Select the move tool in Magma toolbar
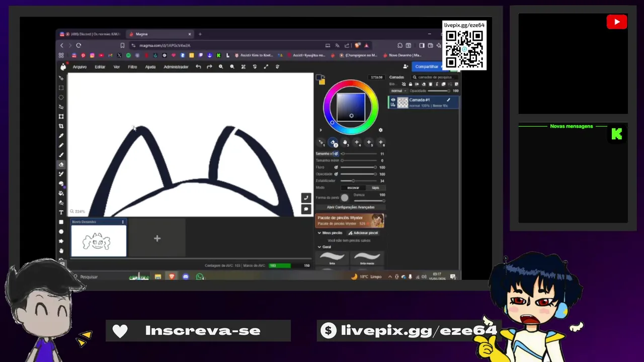 coord(61,78)
